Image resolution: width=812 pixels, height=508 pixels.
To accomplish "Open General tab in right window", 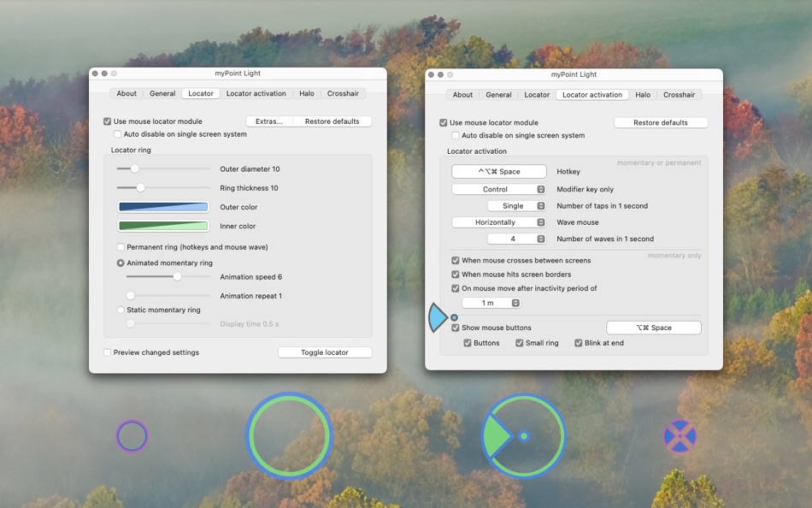I will pyautogui.click(x=498, y=94).
